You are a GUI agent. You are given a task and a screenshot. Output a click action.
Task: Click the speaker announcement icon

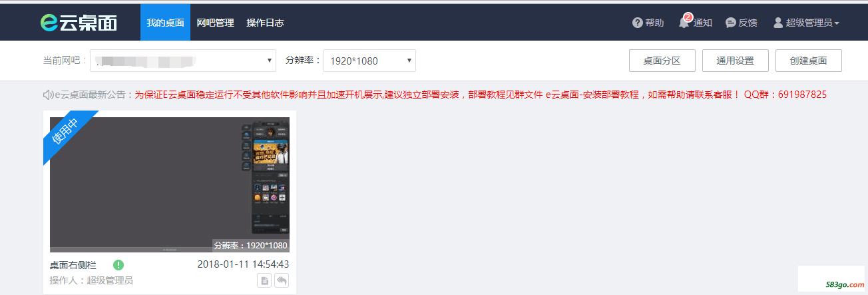pos(48,95)
